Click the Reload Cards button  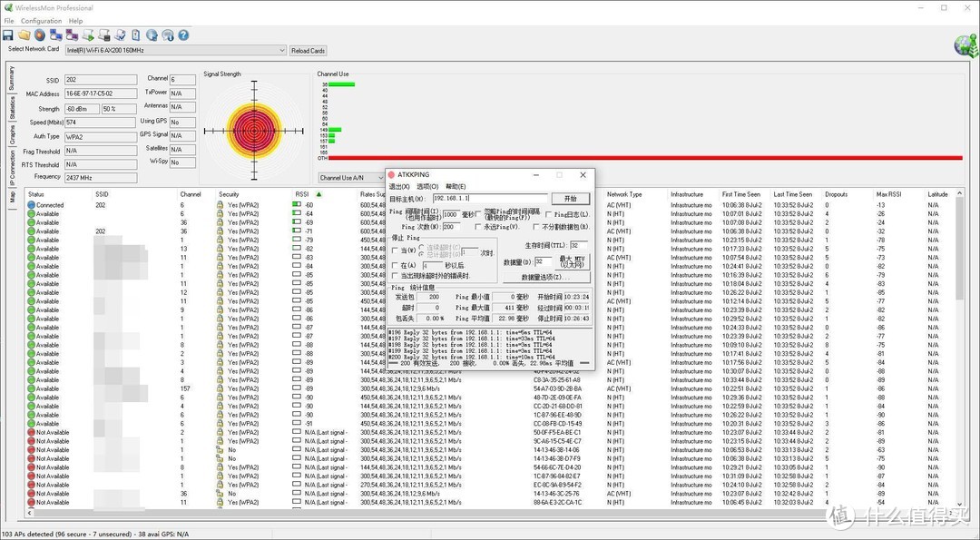point(309,51)
